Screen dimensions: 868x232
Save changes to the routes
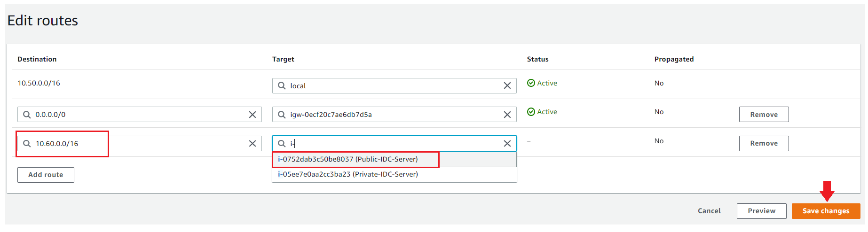826,211
